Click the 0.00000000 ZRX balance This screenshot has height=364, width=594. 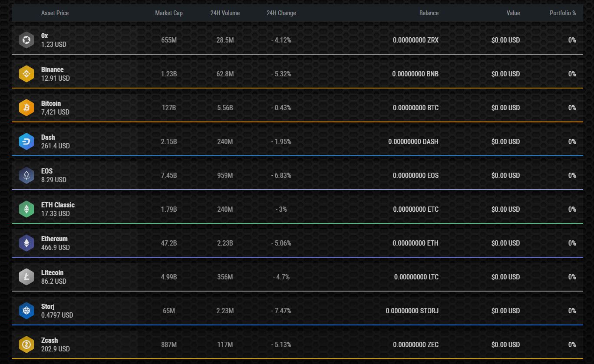[x=416, y=40]
